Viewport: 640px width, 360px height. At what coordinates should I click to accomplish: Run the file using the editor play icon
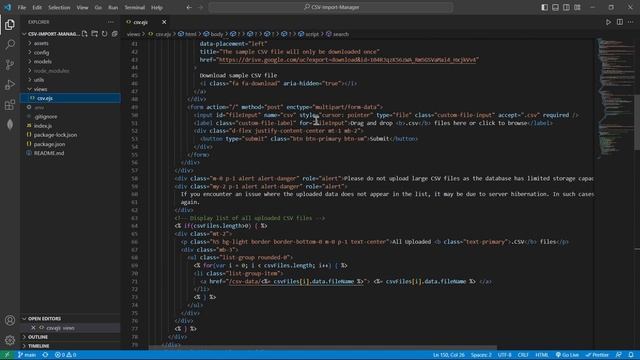point(609,22)
